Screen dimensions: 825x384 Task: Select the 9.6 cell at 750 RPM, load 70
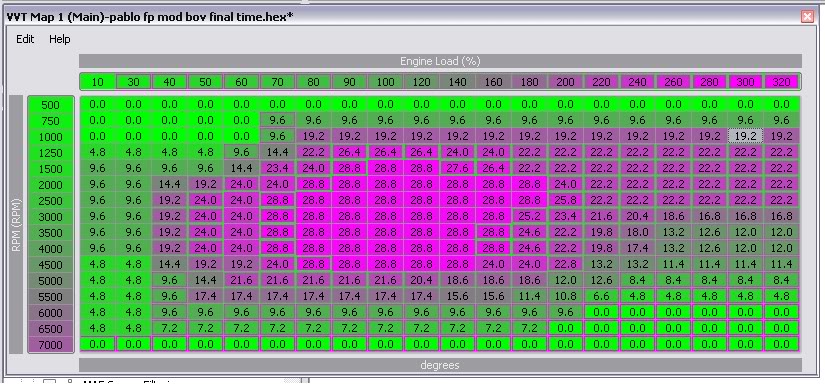pos(278,120)
